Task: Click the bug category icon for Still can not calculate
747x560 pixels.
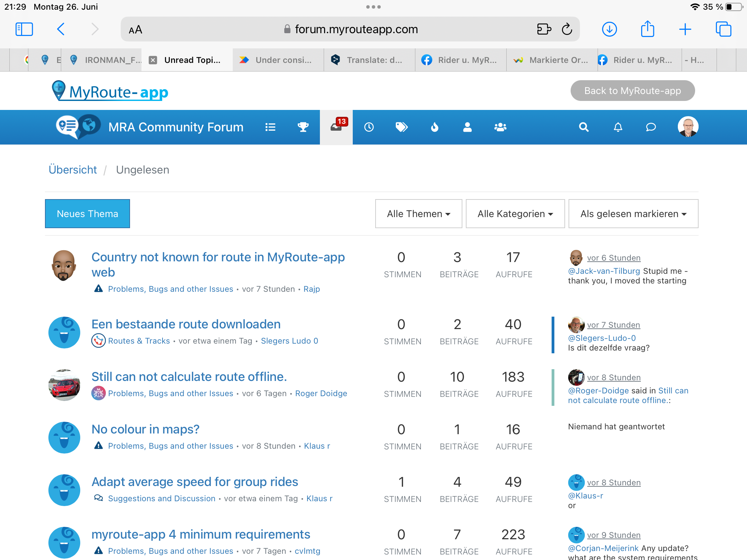Action: [99, 393]
